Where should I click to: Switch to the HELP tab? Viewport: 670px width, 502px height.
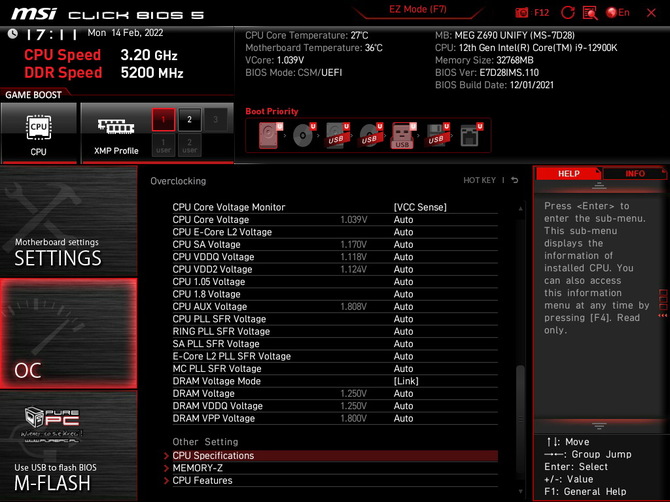point(568,173)
